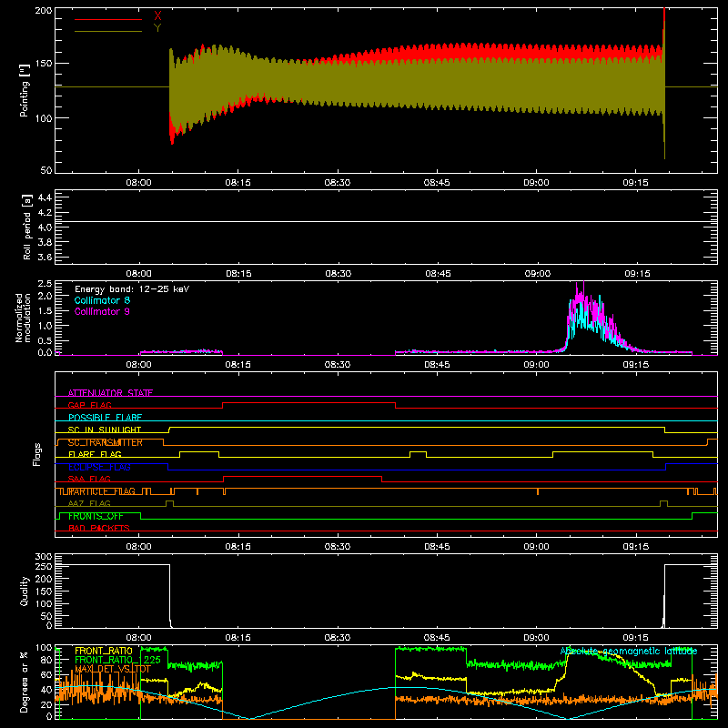Click the 'Normalized modulation' axis title

coord(23,318)
